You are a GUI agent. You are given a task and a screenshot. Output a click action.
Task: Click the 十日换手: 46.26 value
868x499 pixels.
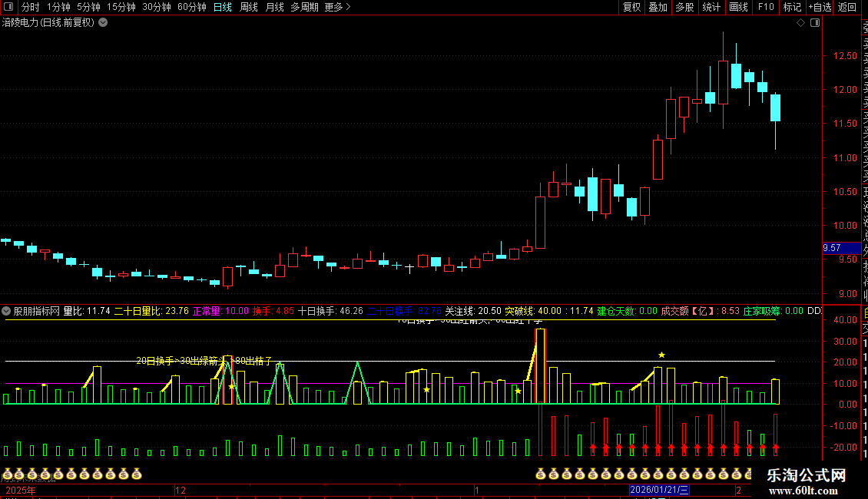[x=330, y=311]
